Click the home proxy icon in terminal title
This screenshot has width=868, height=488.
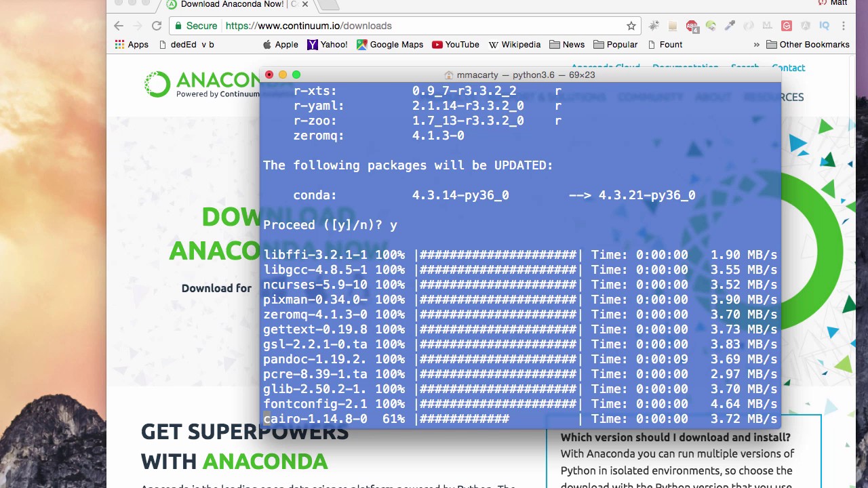tap(448, 75)
